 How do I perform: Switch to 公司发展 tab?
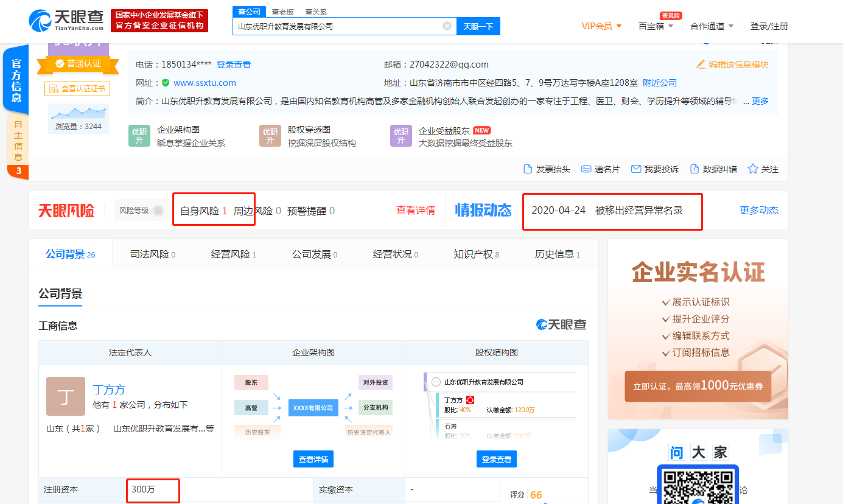coord(315,254)
